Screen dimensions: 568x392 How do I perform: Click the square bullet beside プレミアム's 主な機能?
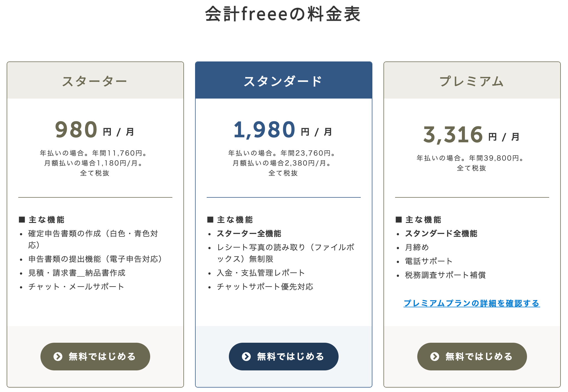tap(398, 220)
